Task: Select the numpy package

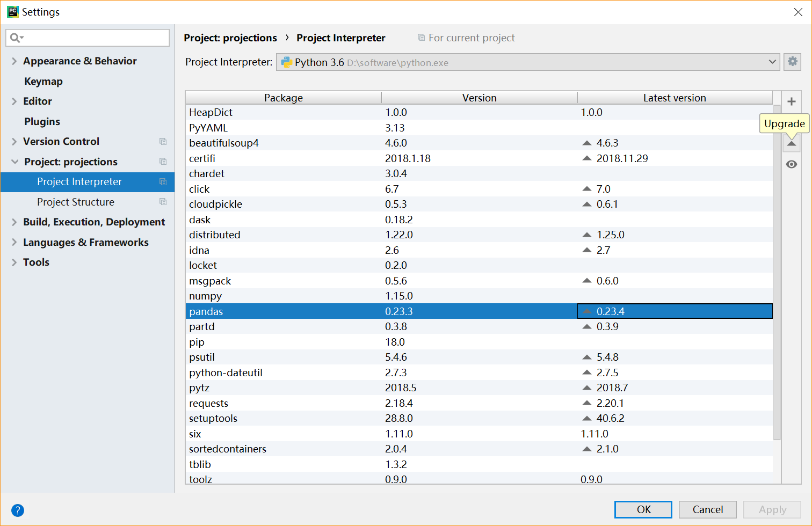Action: pyautogui.click(x=479, y=296)
